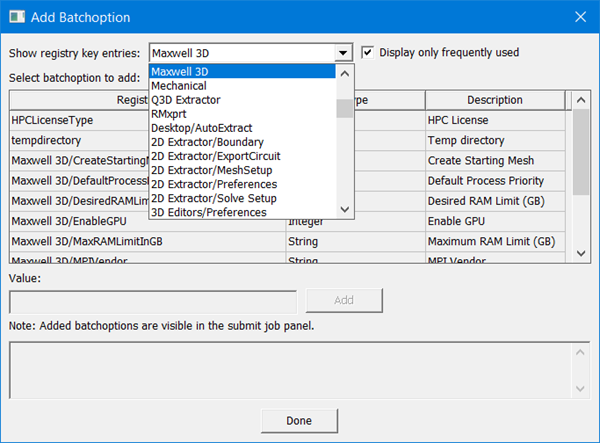Click the Value input field
The height and width of the screenshot is (443, 600).
tap(153, 302)
